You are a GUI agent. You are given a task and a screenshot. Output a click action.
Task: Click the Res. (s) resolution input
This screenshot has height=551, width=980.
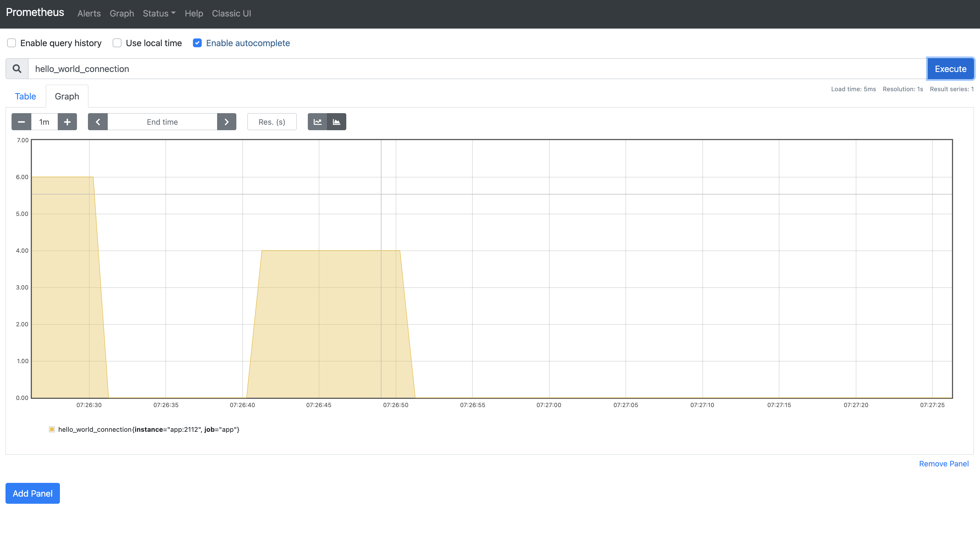272,122
